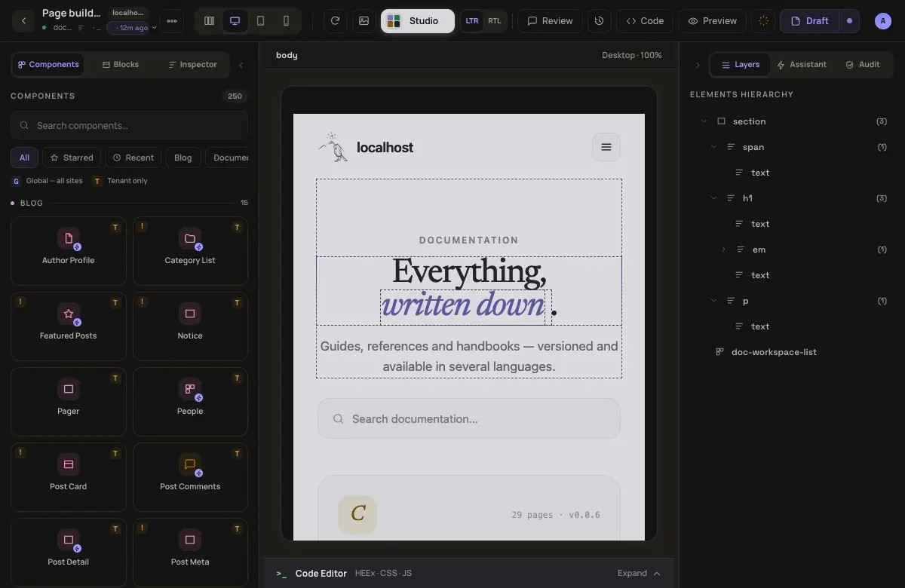Reload the canvas with refresh icon

click(x=336, y=21)
